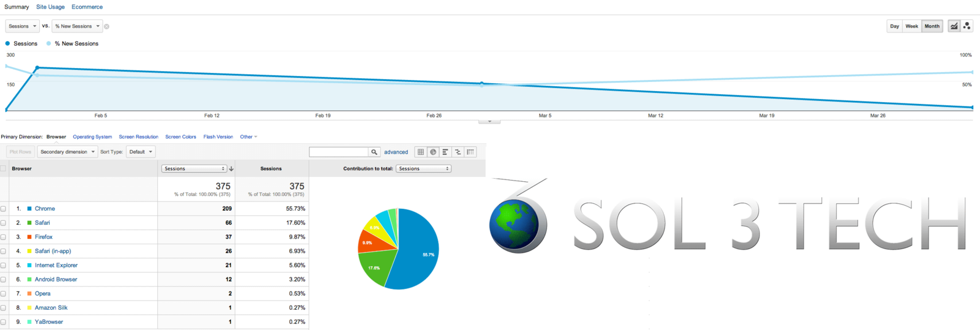
Task: Click the 209 sessions value for Chrome
Action: [x=227, y=209]
